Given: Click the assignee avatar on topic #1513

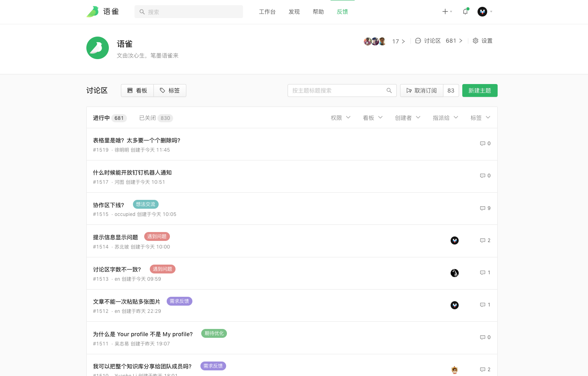Looking at the screenshot, I should click(454, 273).
